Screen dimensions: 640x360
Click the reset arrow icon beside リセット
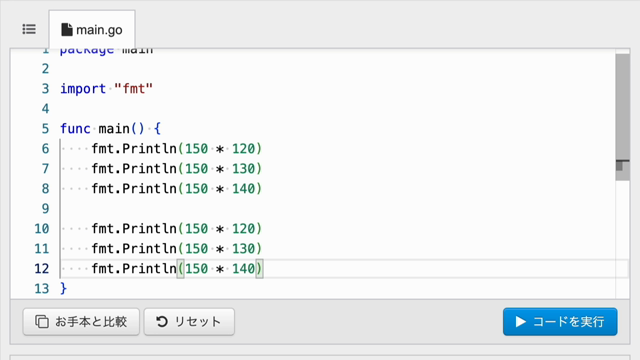pos(162,322)
